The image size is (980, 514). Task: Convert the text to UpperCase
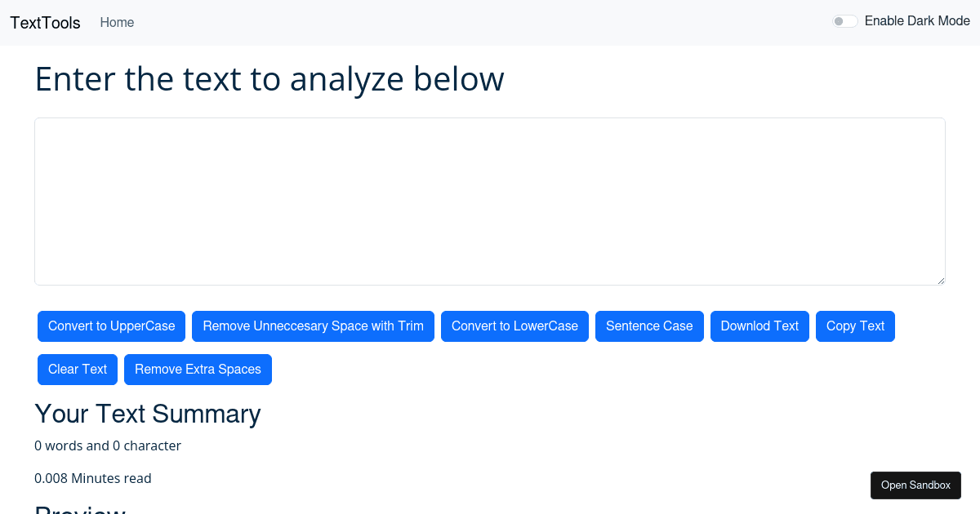click(x=111, y=326)
